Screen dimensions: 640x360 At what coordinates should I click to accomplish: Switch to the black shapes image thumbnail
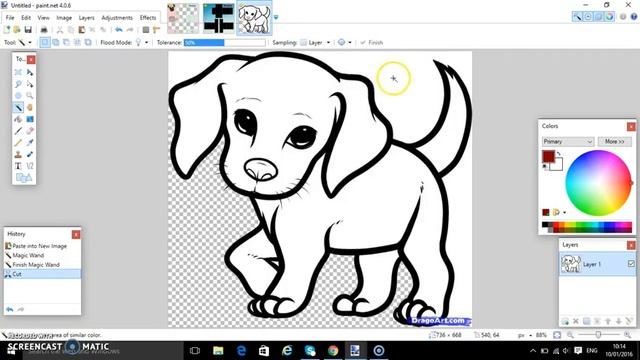[219, 18]
